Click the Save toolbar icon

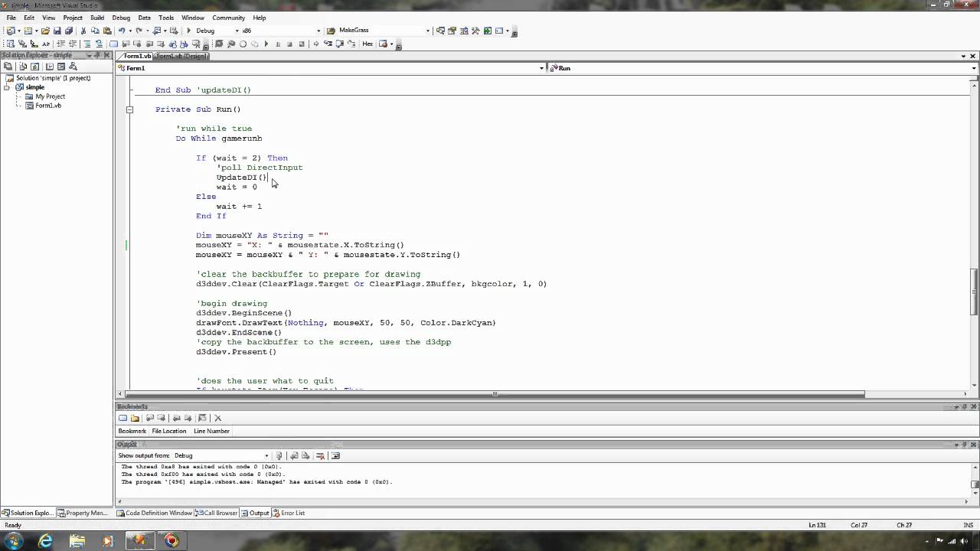point(57,31)
